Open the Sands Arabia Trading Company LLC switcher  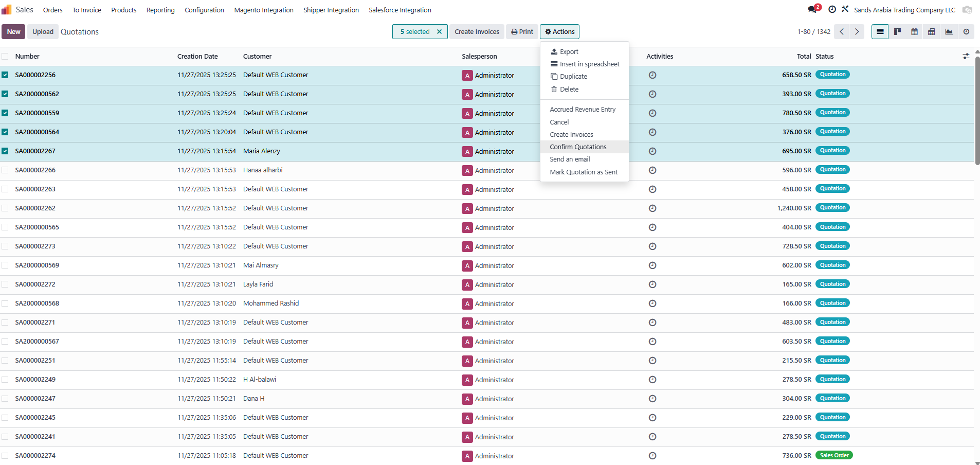coord(904,10)
